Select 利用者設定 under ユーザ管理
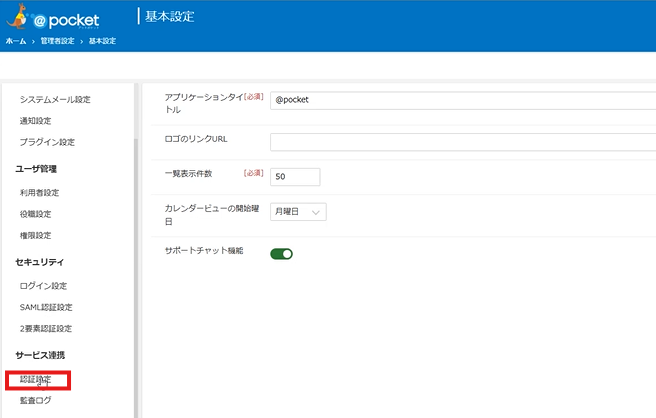Screen dimensions: 656x418 pyautogui.click(x=39, y=193)
